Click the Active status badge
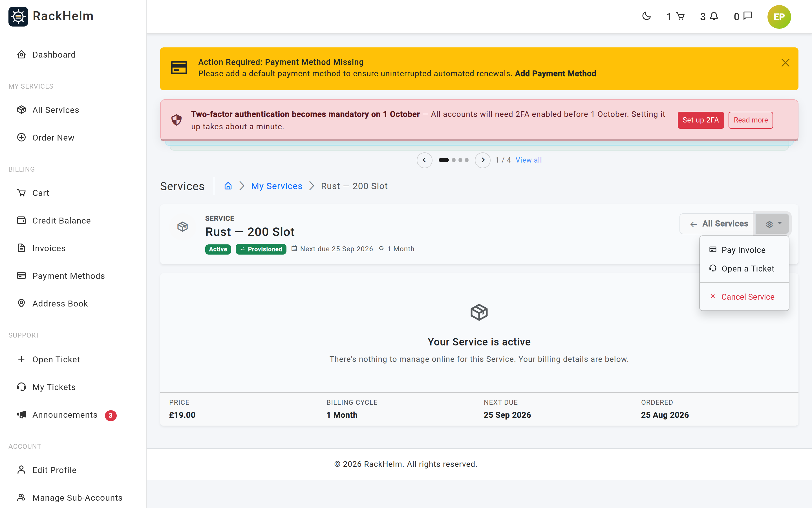The image size is (812, 508). click(218, 249)
